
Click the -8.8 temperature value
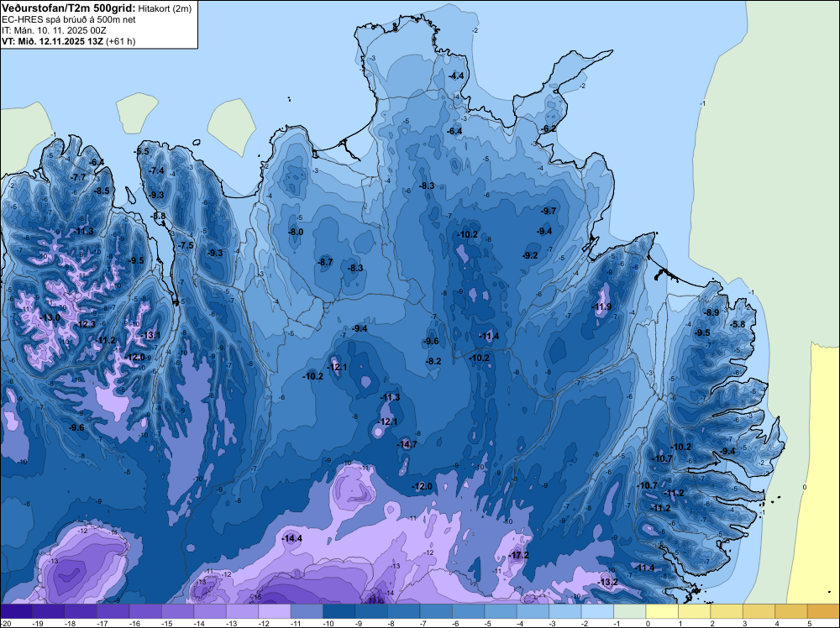pos(159,217)
